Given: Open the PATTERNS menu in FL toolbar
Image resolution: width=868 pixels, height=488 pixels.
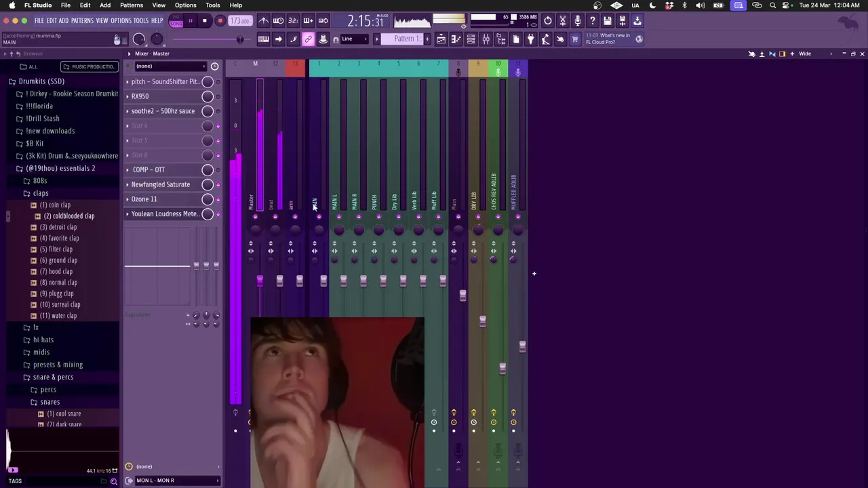Looking at the screenshot, I should 82,21.
